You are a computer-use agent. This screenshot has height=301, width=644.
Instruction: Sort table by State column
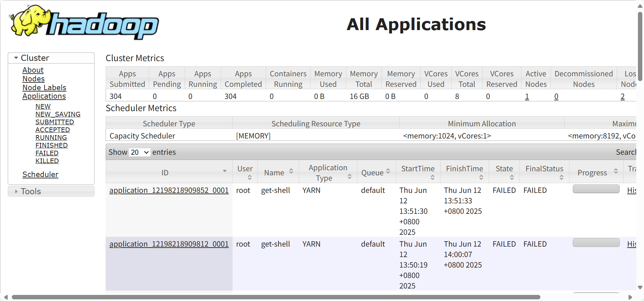point(504,172)
